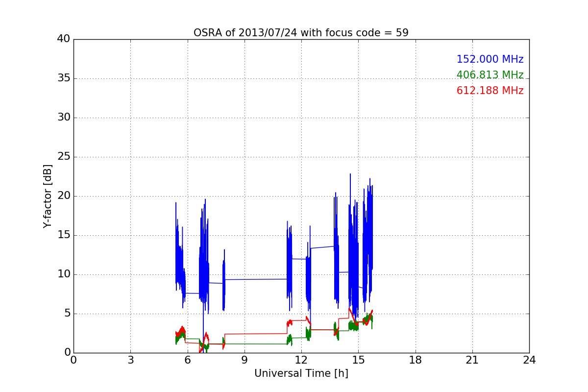Click x-axis tick label 9
This screenshot has width=588, height=392.
coord(244,360)
